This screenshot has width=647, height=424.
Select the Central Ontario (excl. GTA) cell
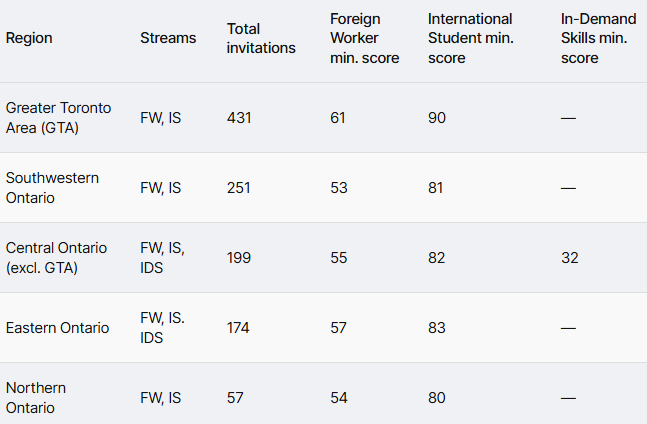click(x=56, y=257)
